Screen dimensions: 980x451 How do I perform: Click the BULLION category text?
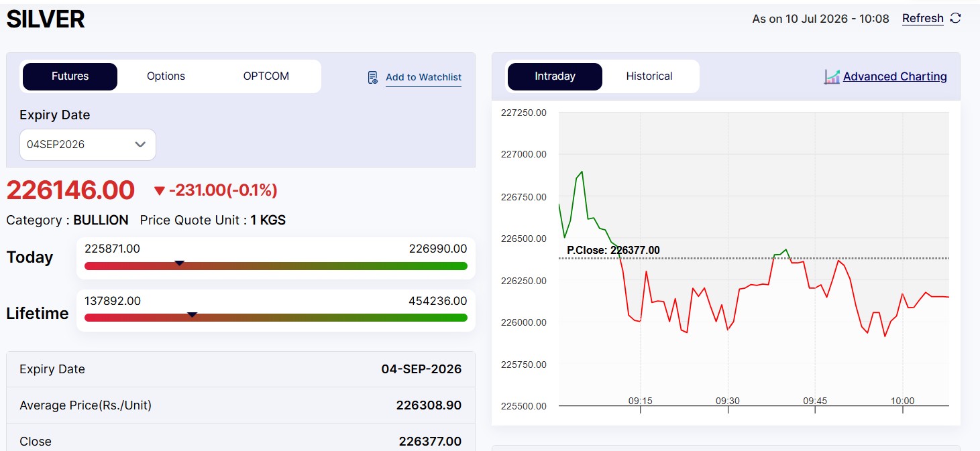[x=101, y=220]
